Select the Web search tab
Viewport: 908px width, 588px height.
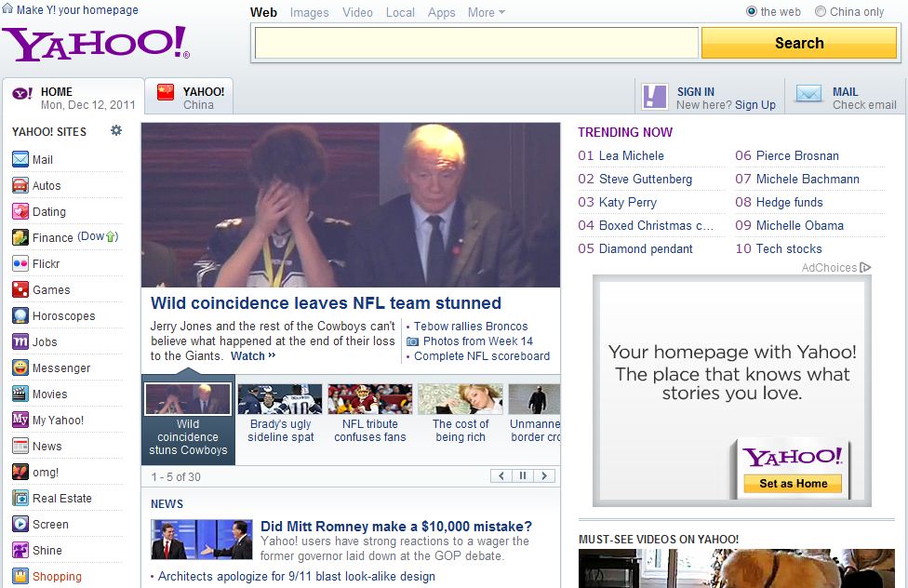(263, 12)
